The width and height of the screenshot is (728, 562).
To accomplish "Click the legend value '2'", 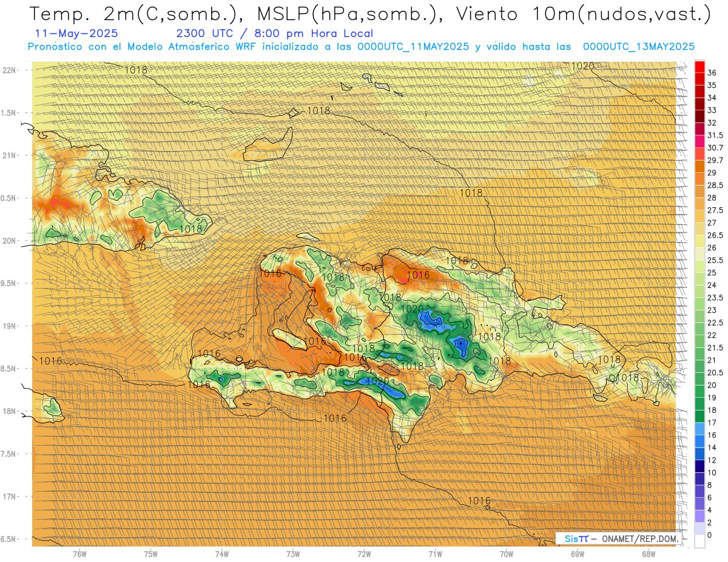I will click(x=710, y=523).
